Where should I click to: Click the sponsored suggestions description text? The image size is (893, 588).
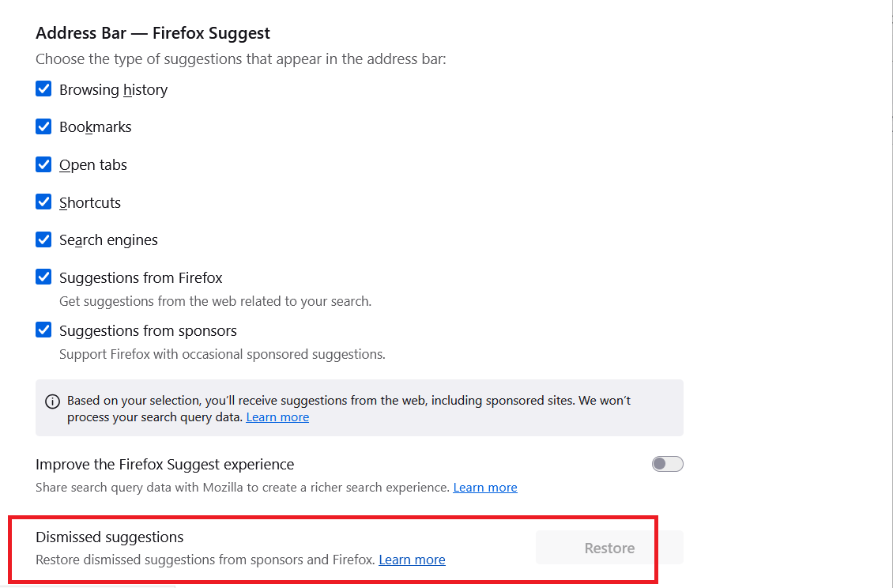tap(222, 354)
